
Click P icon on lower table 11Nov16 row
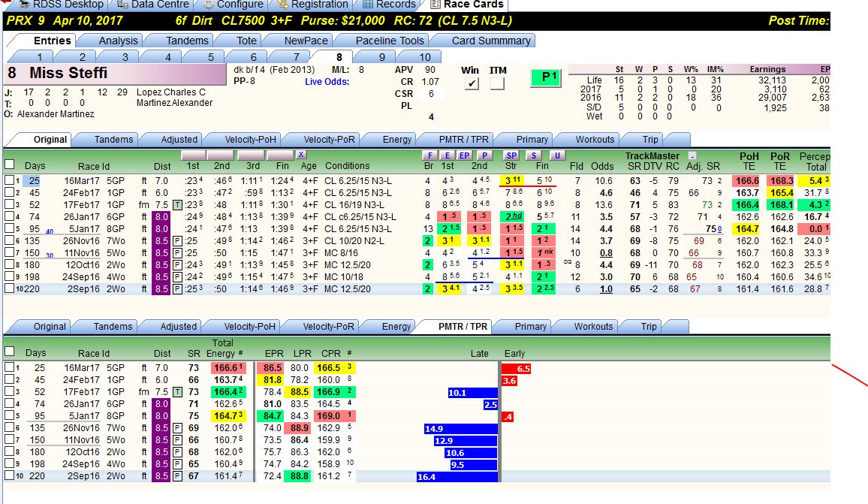pyautogui.click(x=178, y=439)
